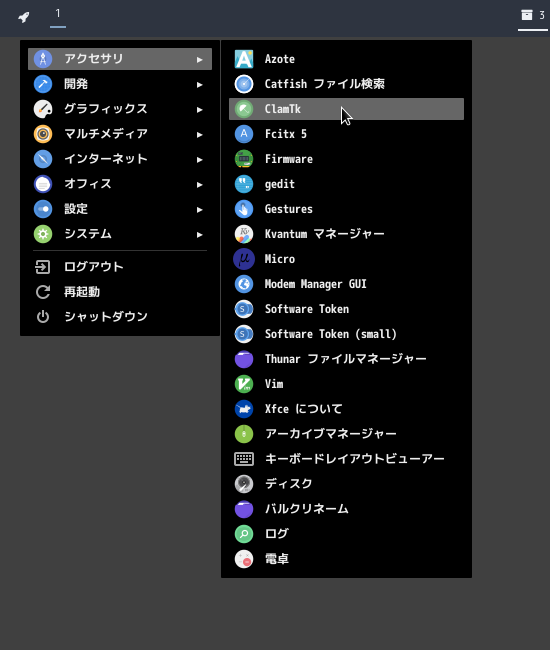Open the Micro editor mu icon

tap(244, 259)
